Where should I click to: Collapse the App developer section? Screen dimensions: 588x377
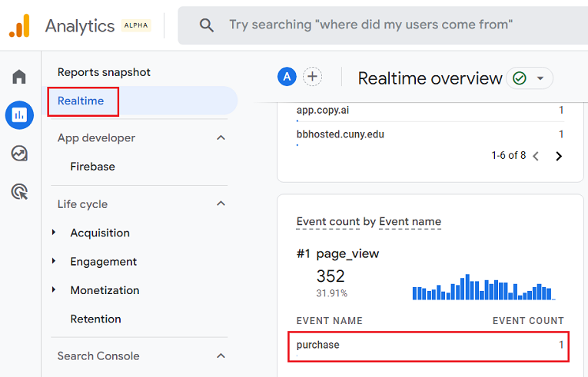point(221,138)
